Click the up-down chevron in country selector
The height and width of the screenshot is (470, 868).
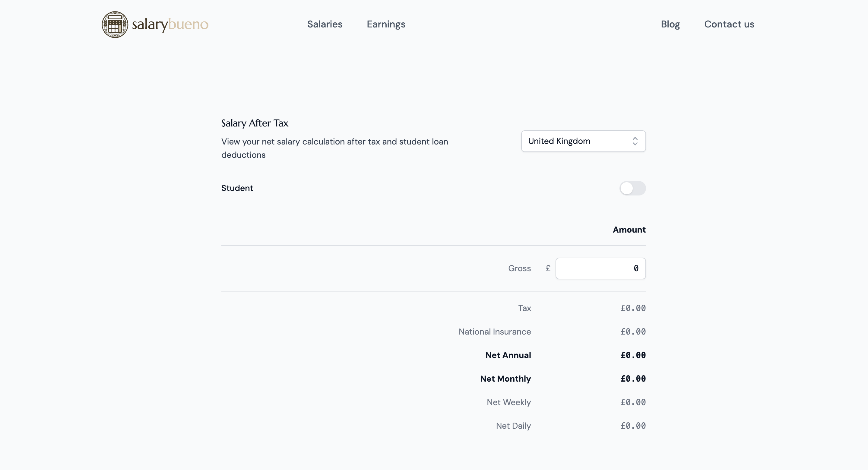pos(635,141)
